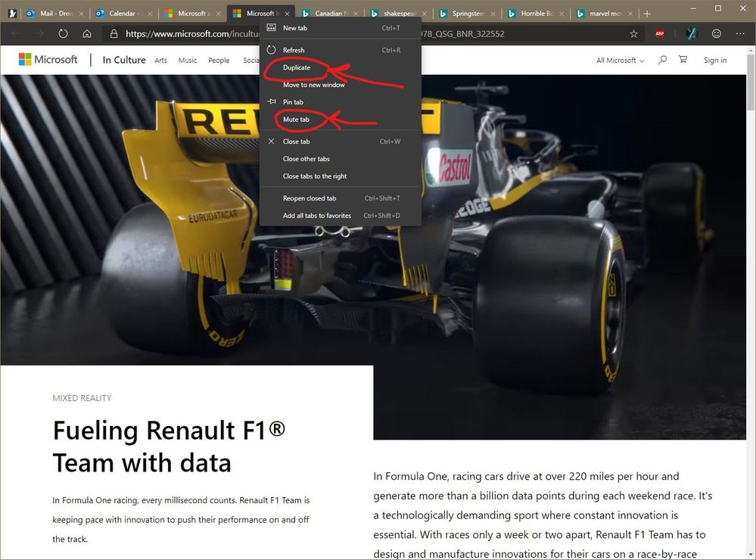Switch to the shakespeare tab
This screenshot has height=560, width=756.
397,14
